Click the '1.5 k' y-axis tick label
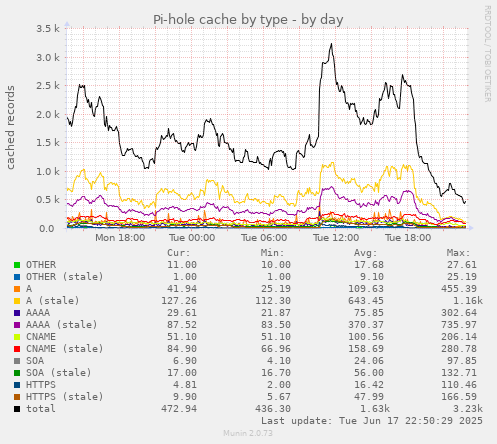The width and height of the screenshot is (497, 444). pos(48,143)
